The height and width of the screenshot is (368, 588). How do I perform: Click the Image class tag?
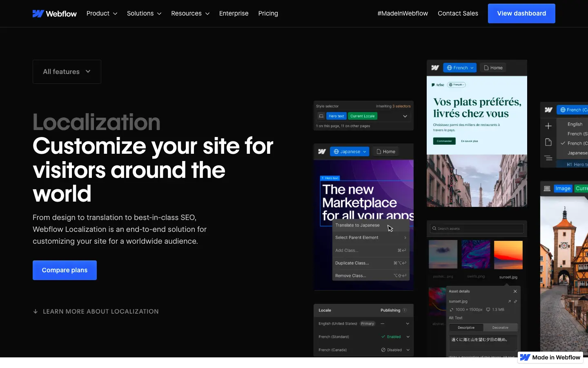tap(563, 188)
